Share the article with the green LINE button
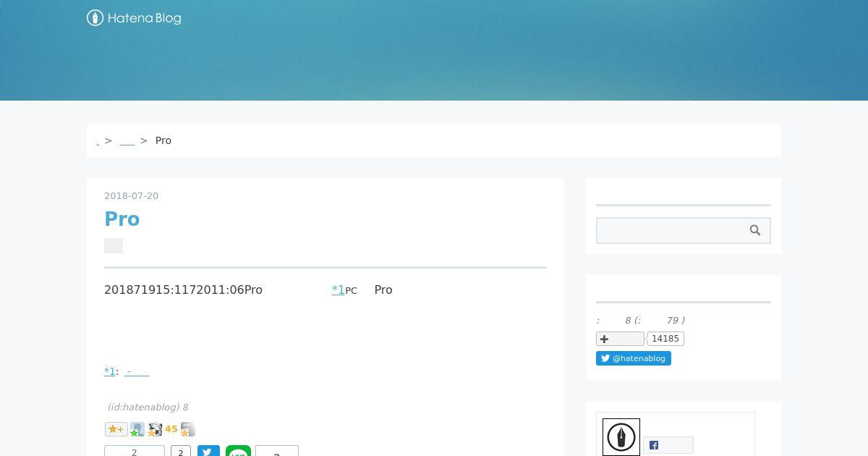Viewport: 868px width, 456px height. click(x=238, y=451)
